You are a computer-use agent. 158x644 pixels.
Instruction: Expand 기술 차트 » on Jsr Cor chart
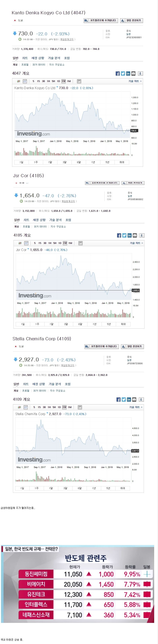pos(136,243)
